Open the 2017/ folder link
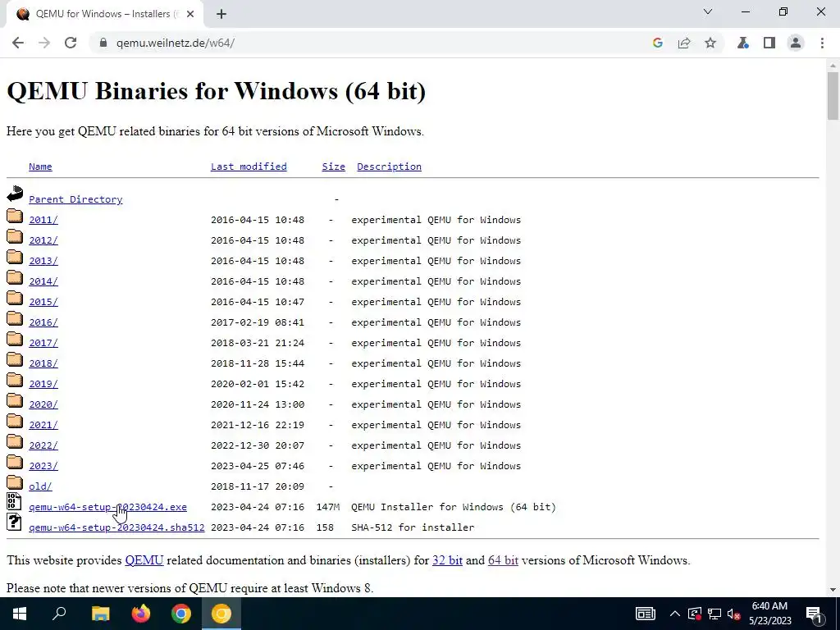This screenshot has width=840, height=630. pyautogui.click(x=43, y=343)
